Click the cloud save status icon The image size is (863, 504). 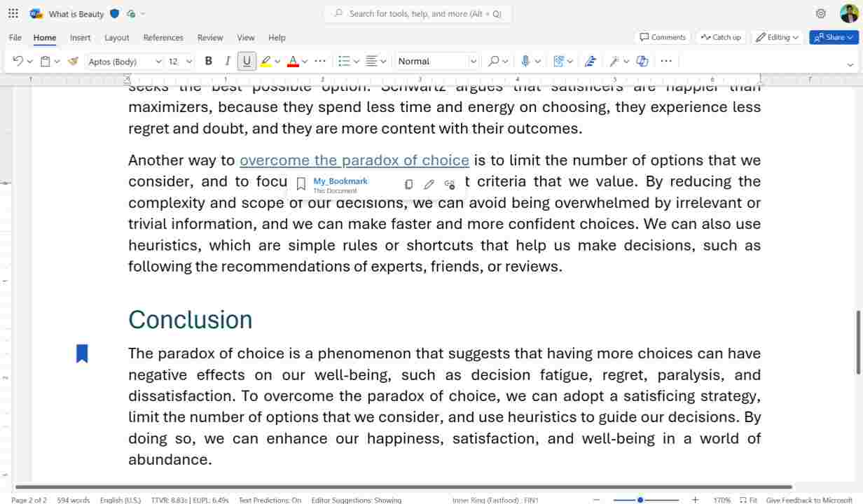pos(131,13)
